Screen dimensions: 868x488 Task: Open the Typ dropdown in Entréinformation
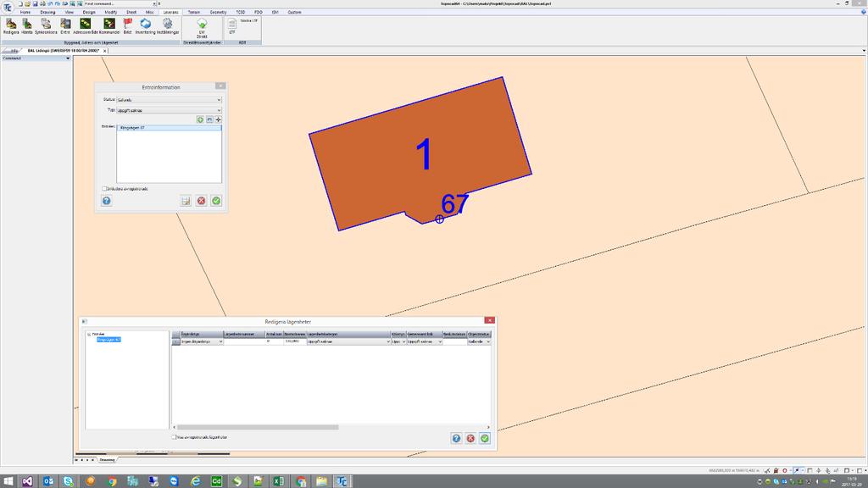[x=169, y=110]
